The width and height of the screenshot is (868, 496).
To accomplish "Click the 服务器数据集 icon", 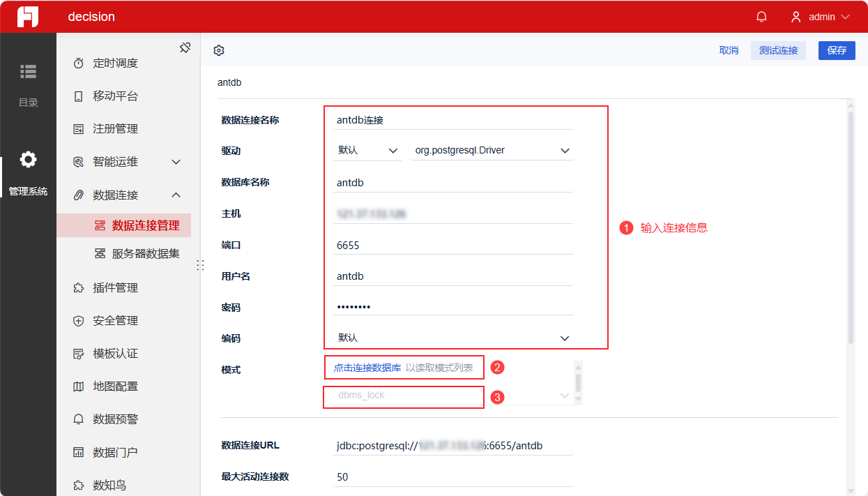I will [x=100, y=253].
